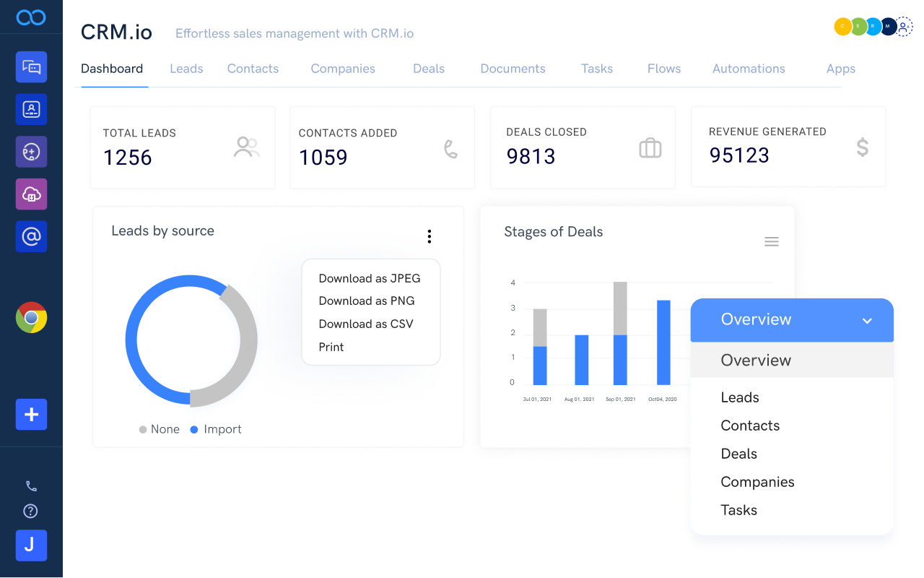Click the light blue R team avatar
The image size is (924, 578).
point(873,27)
